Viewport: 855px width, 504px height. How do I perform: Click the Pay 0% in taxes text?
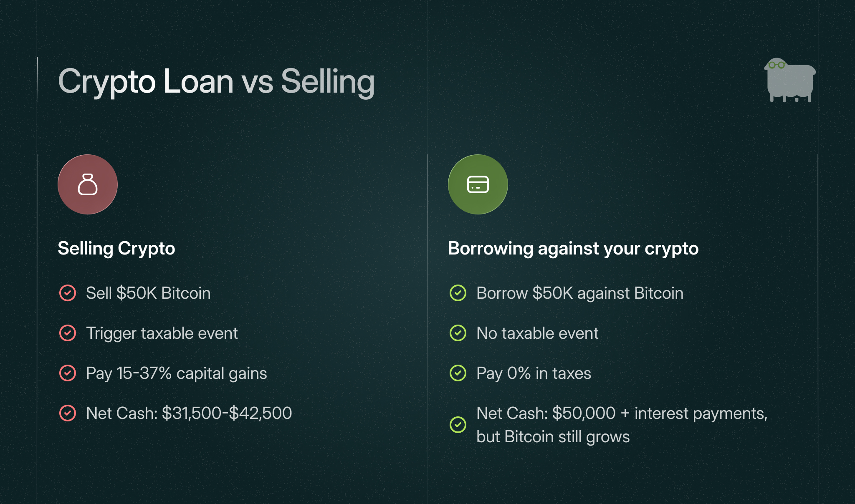534,373
